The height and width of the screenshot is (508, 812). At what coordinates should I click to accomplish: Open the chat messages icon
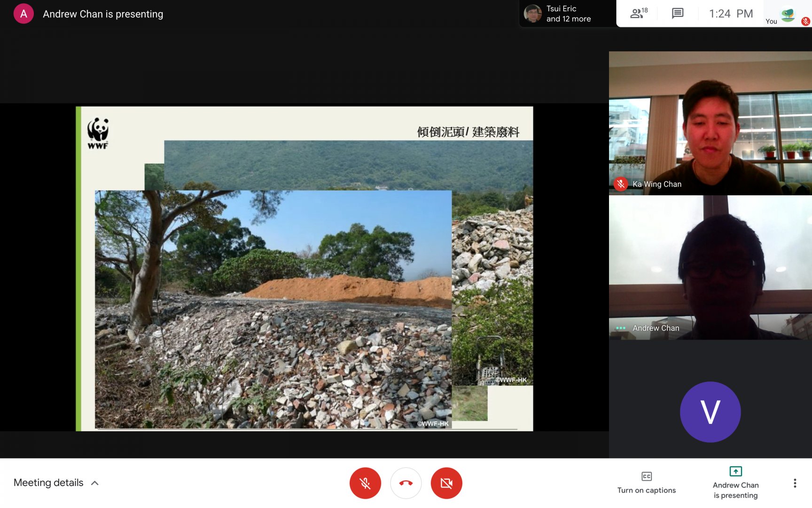(x=677, y=14)
